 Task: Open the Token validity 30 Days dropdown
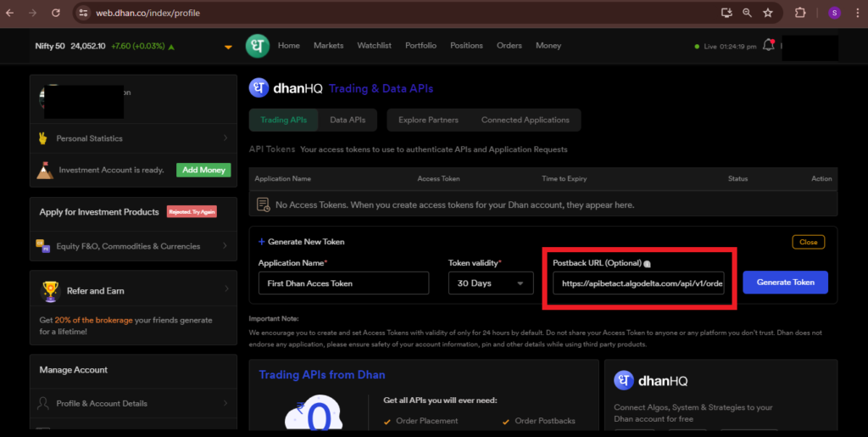point(491,283)
